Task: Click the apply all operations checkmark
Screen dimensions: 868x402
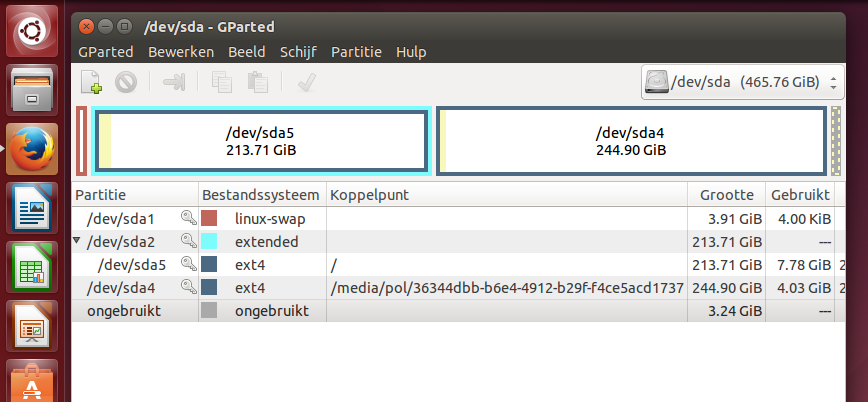Action: point(306,82)
